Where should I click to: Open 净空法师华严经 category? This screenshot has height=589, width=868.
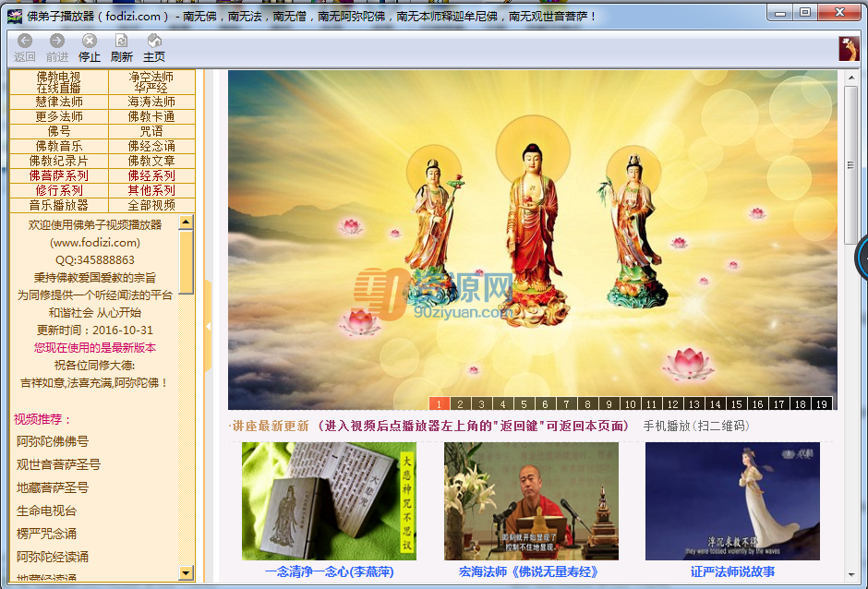[151, 82]
